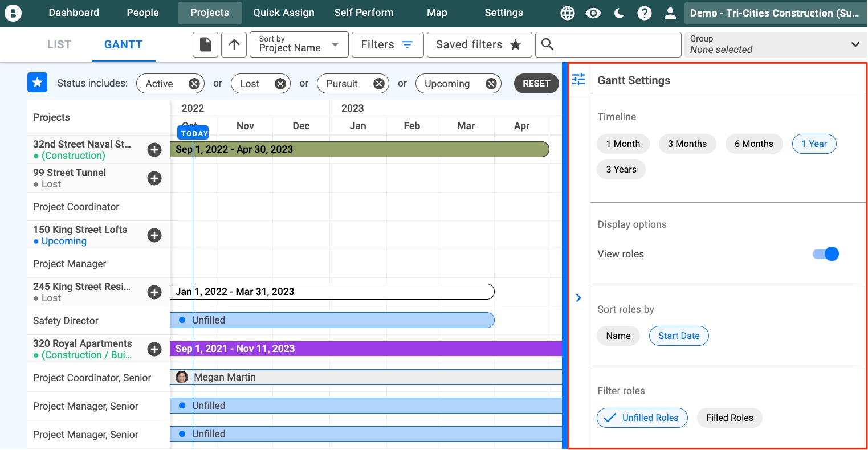The height and width of the screenshot is (450, 868).
Task: Select 1 Month timeline
Action: click(623, 144)
